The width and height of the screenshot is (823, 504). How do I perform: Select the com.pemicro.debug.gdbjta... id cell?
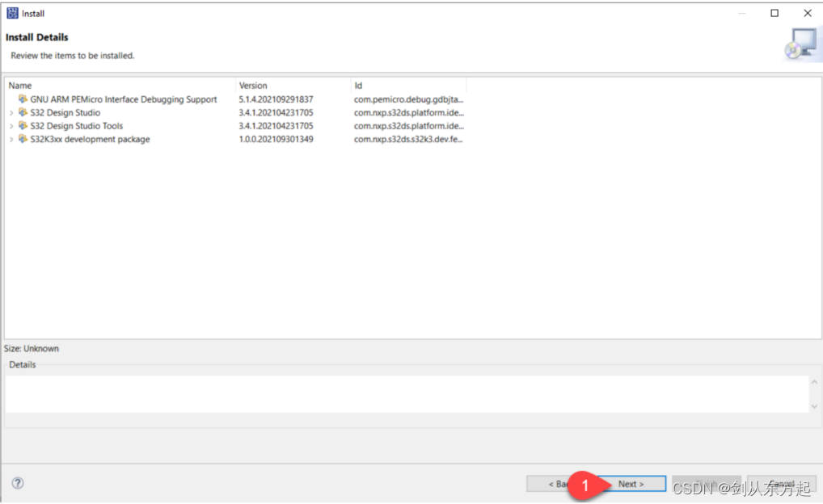pos(408,99)
